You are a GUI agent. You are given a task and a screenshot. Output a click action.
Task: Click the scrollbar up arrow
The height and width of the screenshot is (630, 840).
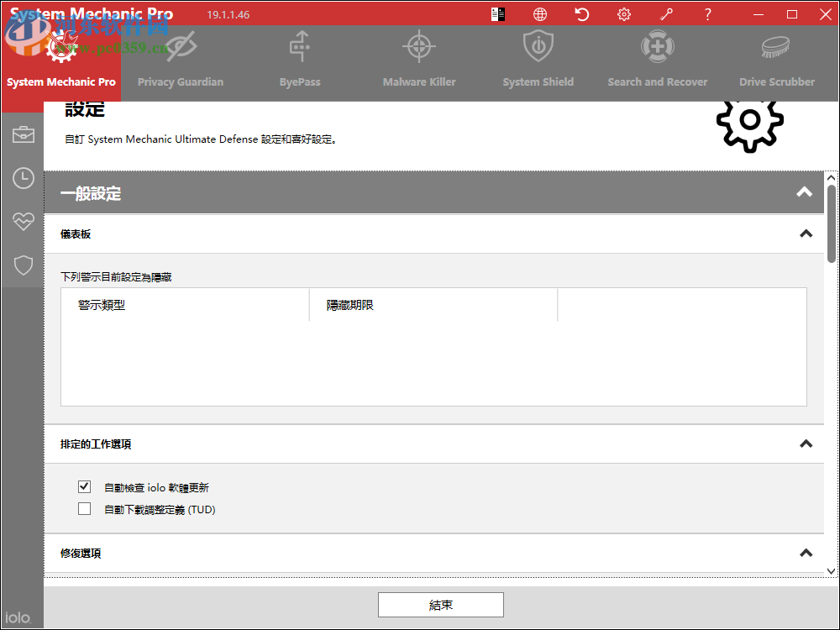pyautogui.click(x=831, y=178)
